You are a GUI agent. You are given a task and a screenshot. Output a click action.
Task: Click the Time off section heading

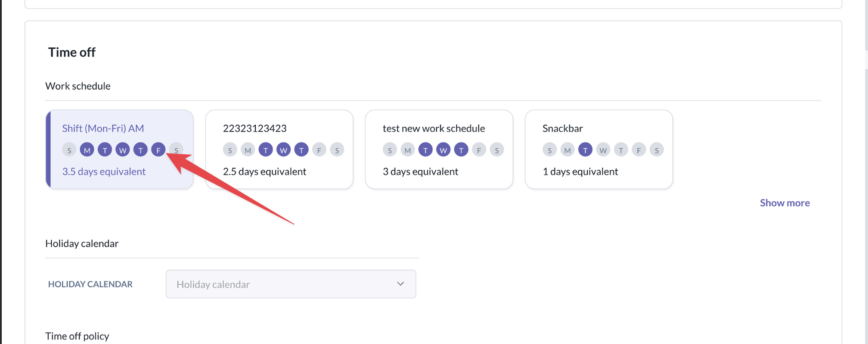point(72,52)
